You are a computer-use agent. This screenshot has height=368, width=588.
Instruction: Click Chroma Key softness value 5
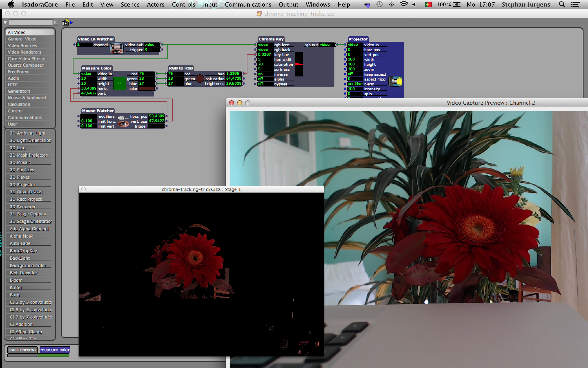265,69
